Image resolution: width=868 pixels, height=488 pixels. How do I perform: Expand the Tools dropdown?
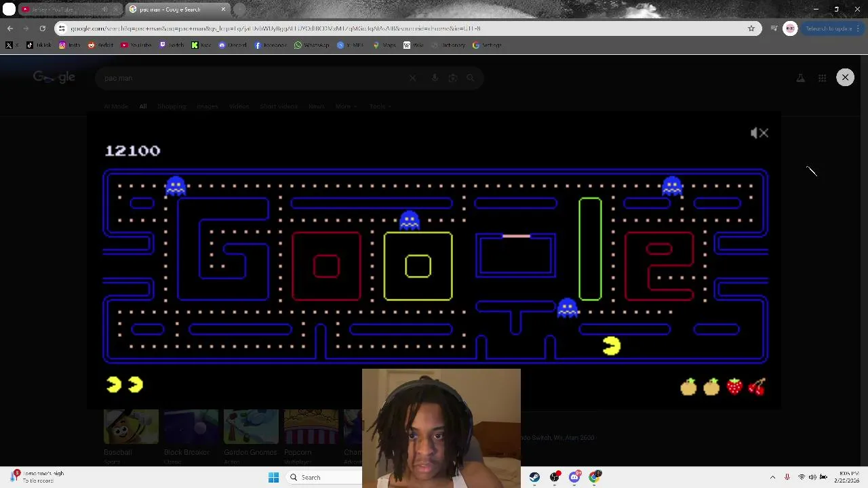(380, 106)
